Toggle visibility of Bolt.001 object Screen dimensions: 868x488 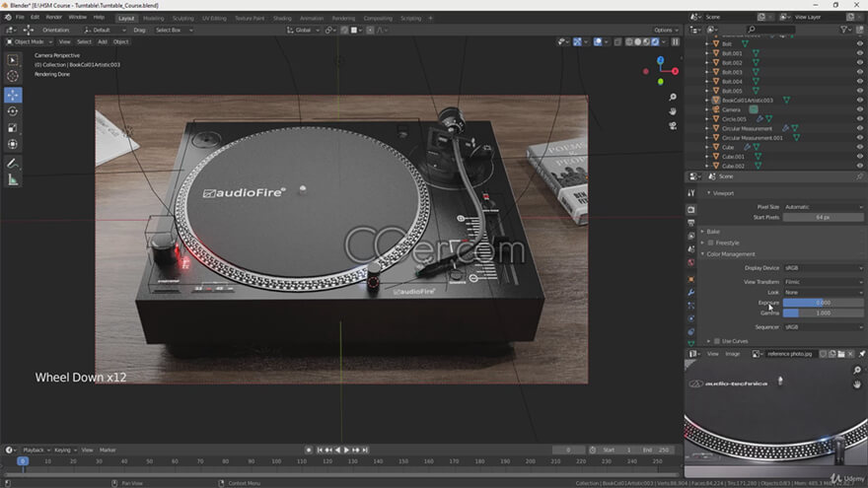860,53
